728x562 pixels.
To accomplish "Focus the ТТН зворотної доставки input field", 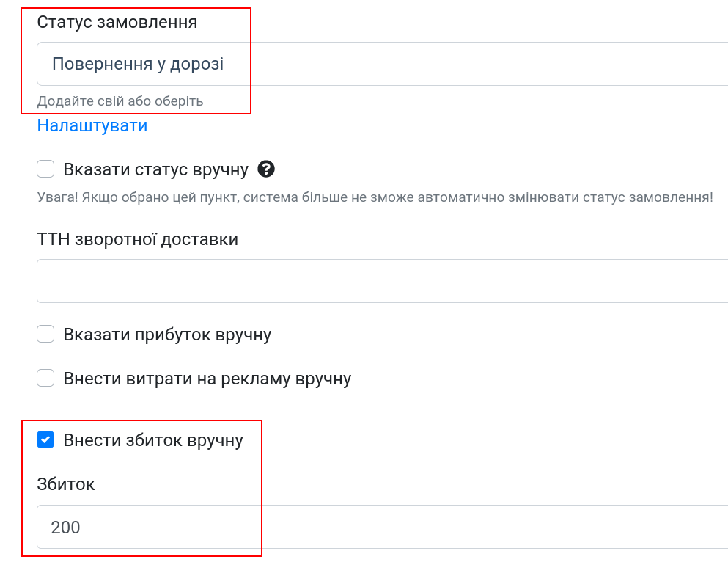I will pyautogui.click(x=382, y=281).
